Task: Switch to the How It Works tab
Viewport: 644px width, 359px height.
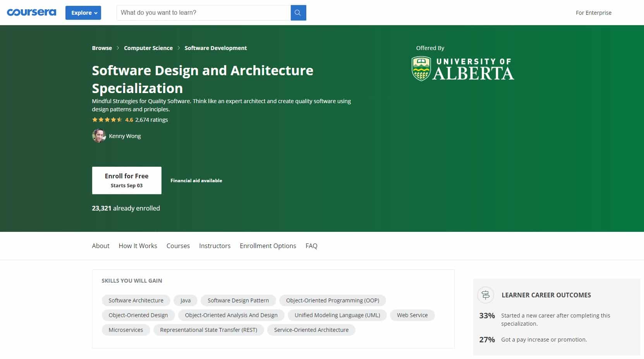Action: pyautogui.click(x=138, y=246)
